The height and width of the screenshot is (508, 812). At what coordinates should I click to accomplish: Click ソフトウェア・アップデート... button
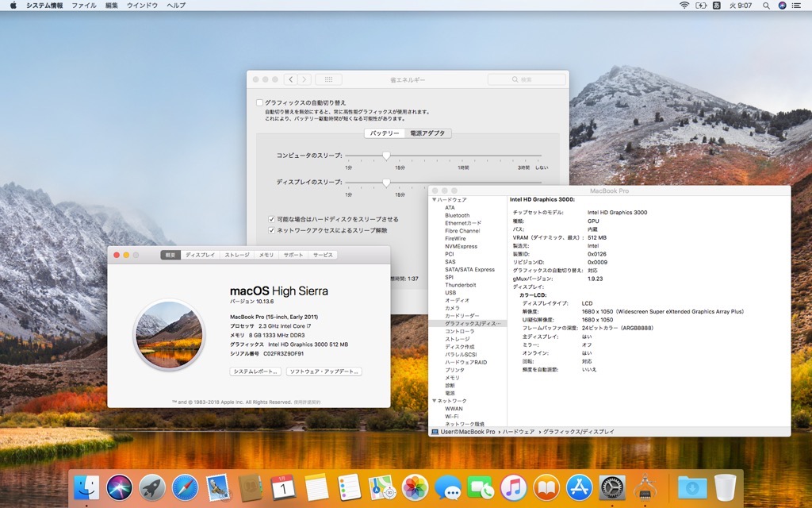(324, 371)
